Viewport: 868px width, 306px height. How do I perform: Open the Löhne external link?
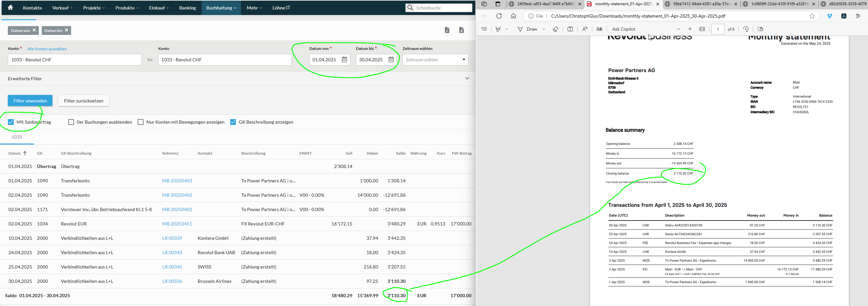[x=281, y=8]
